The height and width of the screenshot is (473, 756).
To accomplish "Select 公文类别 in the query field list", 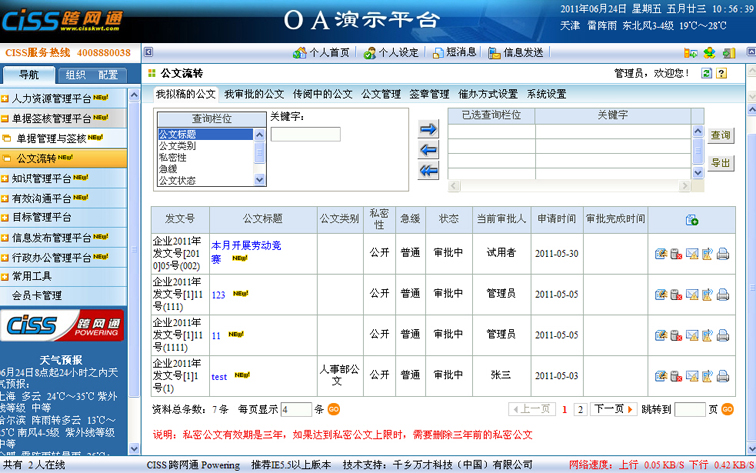I will (176, 146).
